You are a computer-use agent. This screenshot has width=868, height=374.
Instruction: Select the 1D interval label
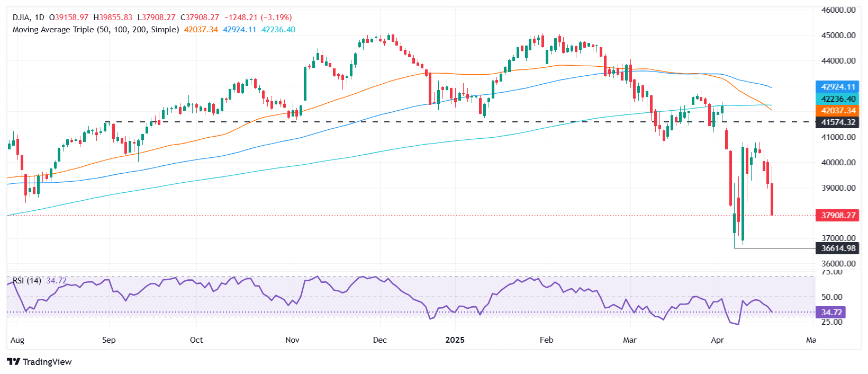(40, 17)
